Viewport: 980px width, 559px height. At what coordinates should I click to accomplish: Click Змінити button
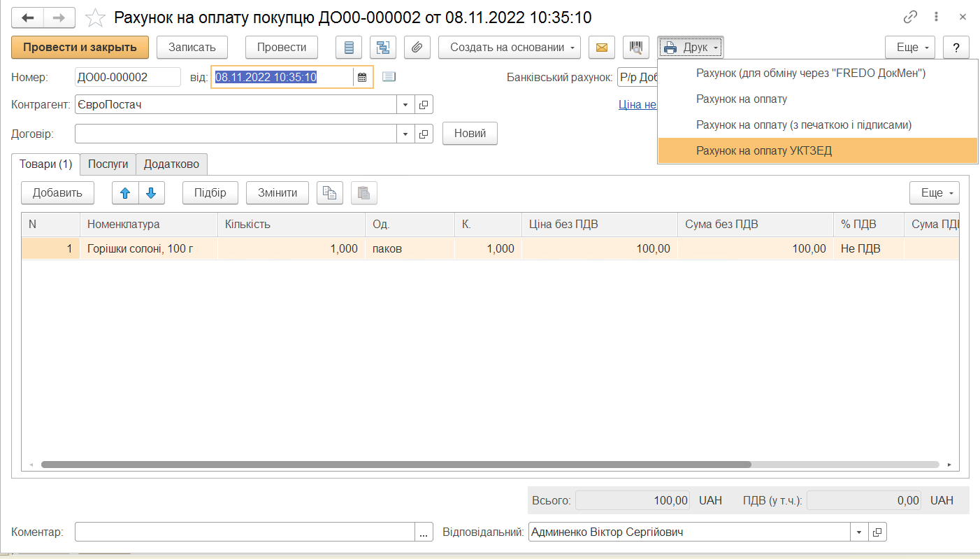278,193
